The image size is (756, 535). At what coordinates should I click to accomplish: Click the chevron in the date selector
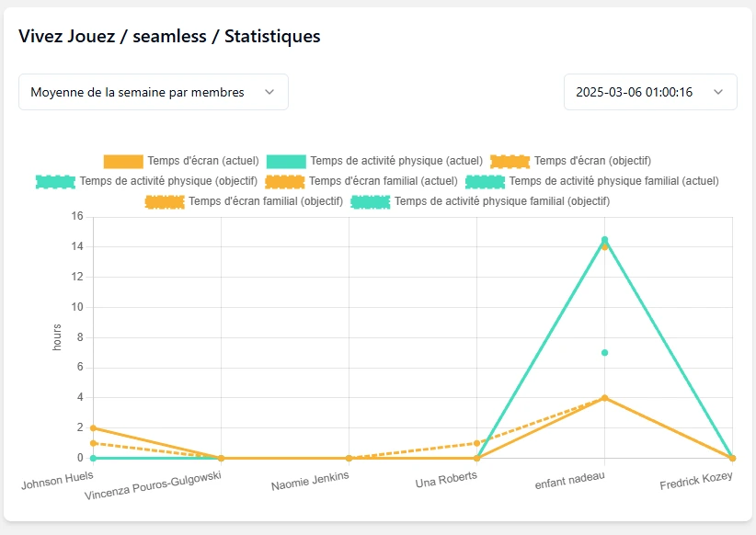[x=718, y=92]
